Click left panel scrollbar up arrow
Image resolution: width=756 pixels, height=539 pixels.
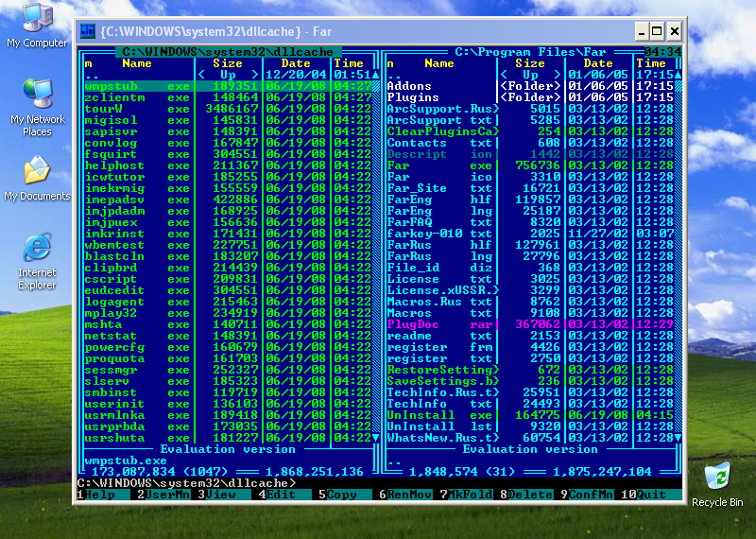coord(375,75)
